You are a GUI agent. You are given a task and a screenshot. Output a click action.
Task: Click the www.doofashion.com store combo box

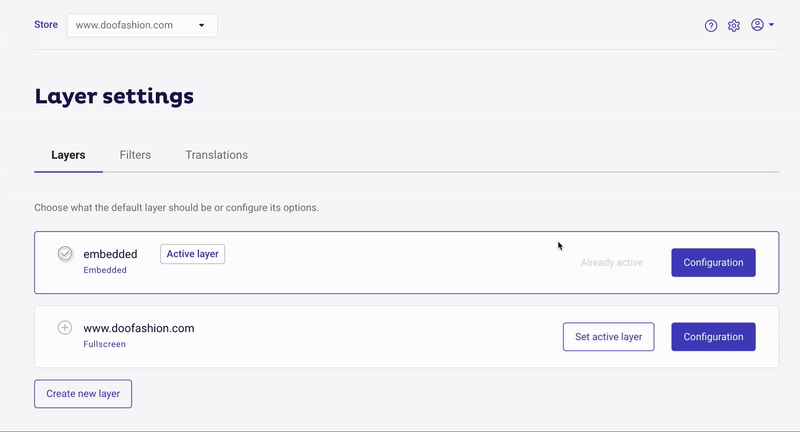[x=142, y=25]
